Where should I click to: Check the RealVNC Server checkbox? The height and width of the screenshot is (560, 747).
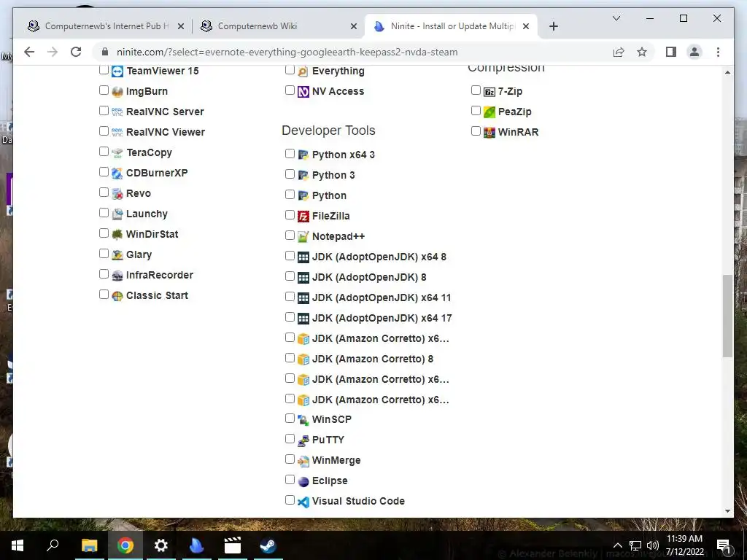pos(104,111)
